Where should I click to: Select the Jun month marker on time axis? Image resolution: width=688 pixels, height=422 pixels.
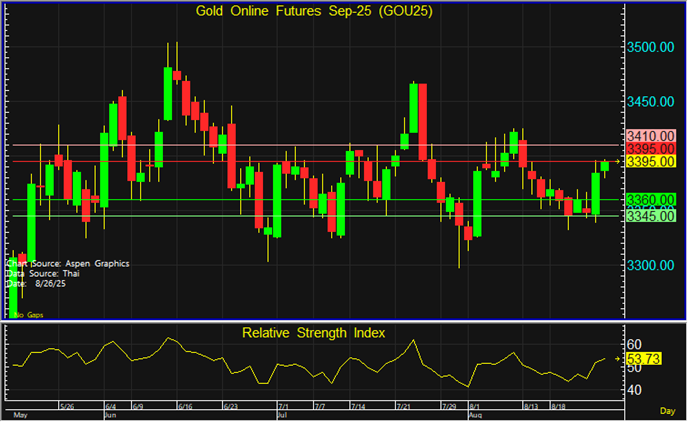coord(111,413)
